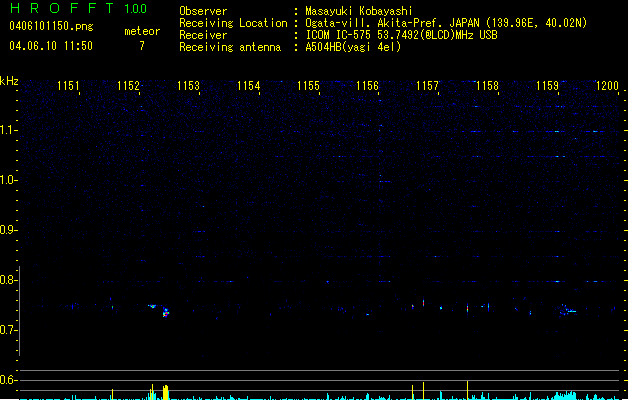Click the kHz axis unit label

pyautogui.click(x=9, y=81)
